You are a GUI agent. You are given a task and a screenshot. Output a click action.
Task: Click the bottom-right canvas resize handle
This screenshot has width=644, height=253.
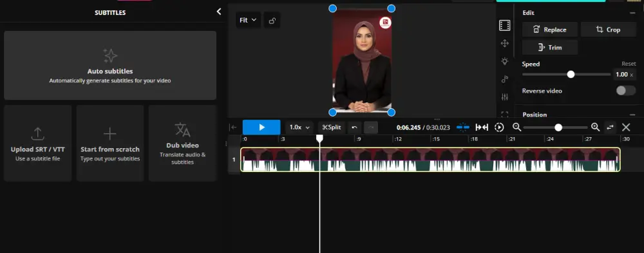tap(392, 112)
